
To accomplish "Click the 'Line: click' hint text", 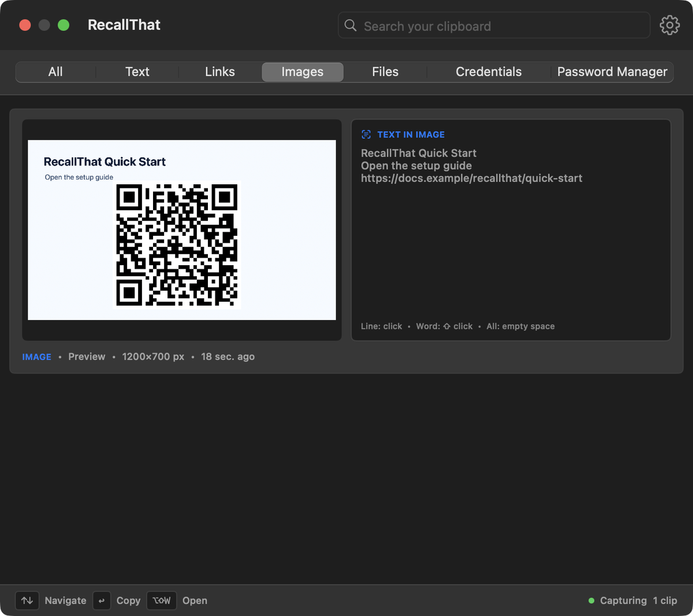I will tap(382, 326).
